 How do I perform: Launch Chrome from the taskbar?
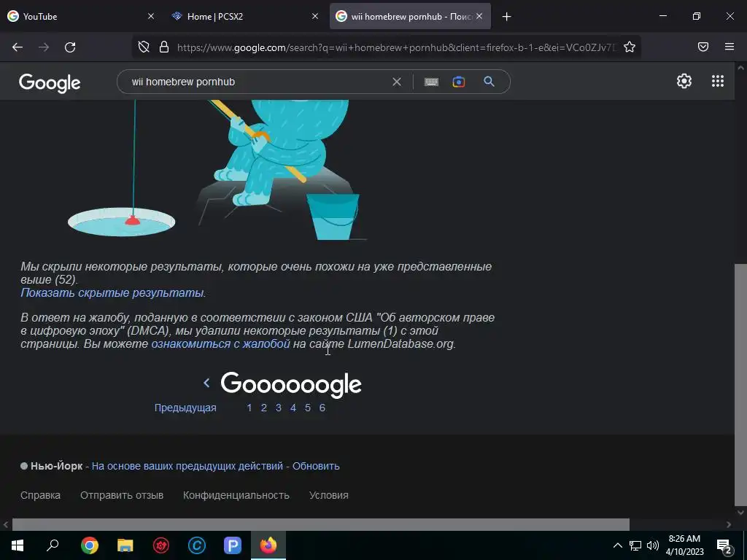90,545
